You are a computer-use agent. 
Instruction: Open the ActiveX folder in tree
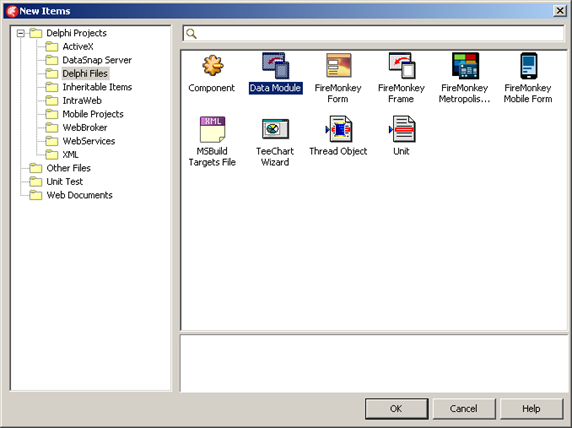(x=78, y=47)
